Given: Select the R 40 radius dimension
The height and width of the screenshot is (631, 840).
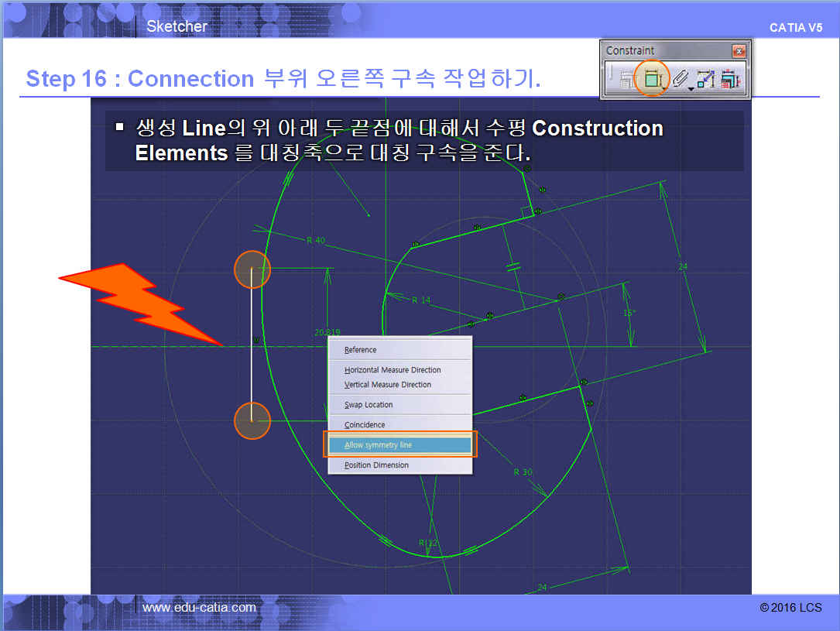Looking at the screenshot, I should point(315,241).
